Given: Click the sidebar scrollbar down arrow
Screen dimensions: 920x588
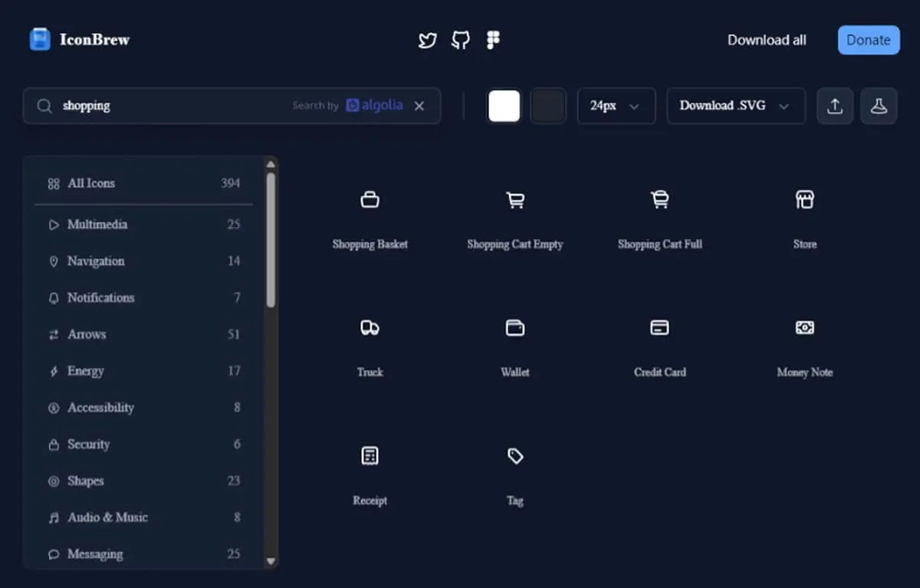Looking at the screenshot, I should point(270,561).
